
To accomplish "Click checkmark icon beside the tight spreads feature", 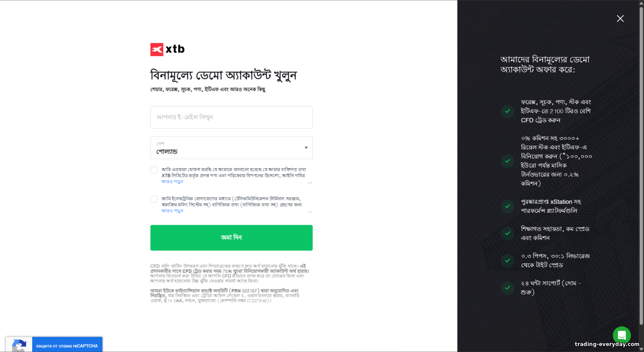I will [x=507, y=261].
